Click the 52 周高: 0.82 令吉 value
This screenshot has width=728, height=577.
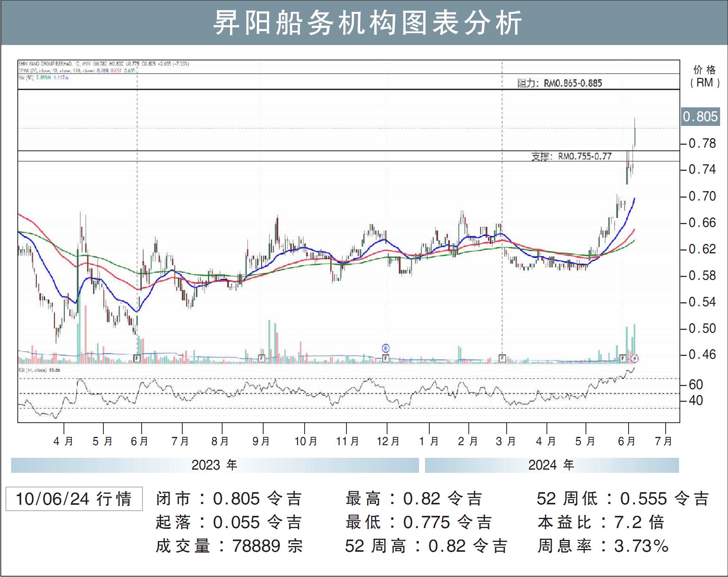point(426,546)
